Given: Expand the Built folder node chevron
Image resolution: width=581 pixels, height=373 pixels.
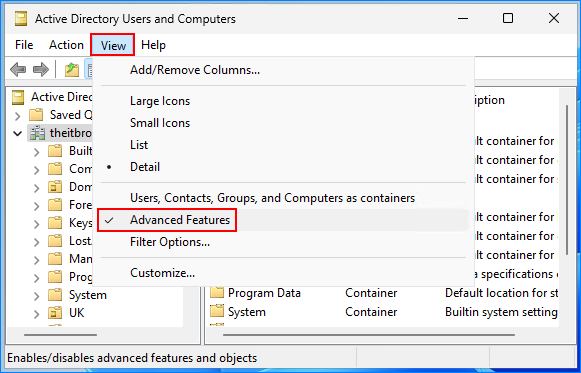Looking at the screenshot, I should click(x=36, y=152).
